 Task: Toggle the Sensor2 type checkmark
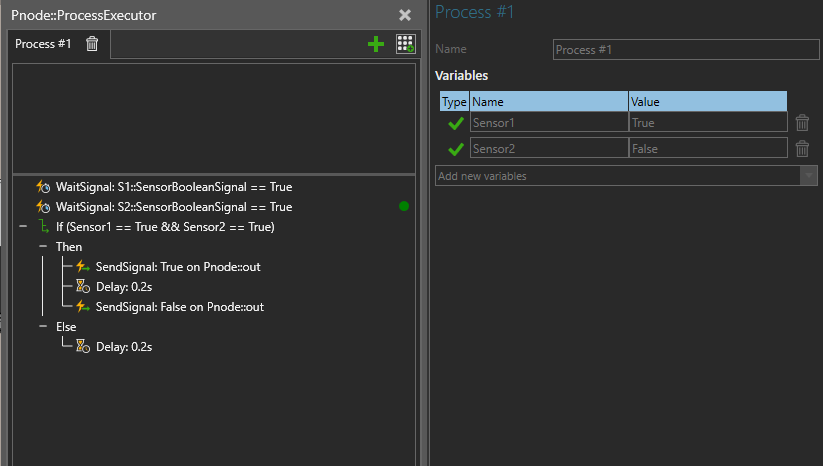[x=456, y=149]
